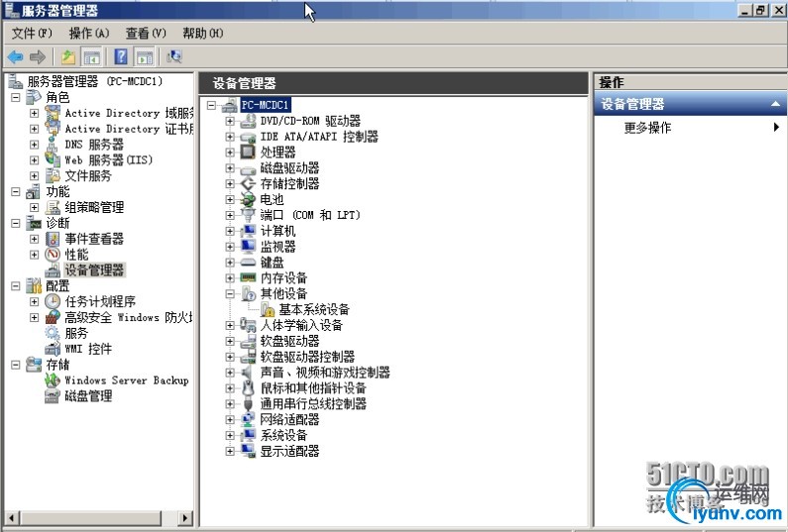
Task: Collapse the 存储 node in left tree
Action: point(16,365)
